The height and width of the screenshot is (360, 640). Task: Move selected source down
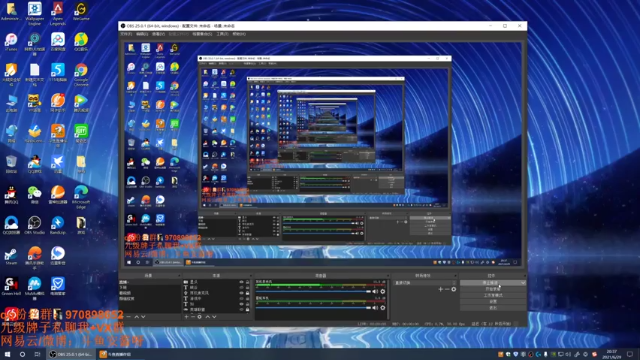pos(214,317)
